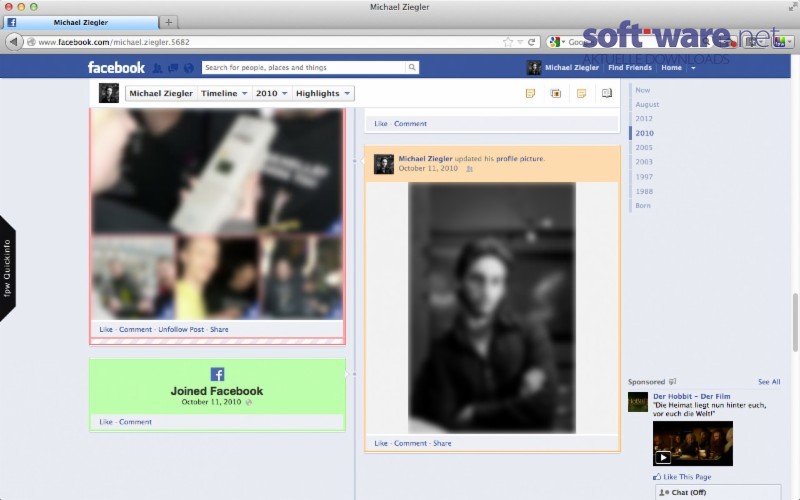Click the Facebook search input field

tap(304, 67)
